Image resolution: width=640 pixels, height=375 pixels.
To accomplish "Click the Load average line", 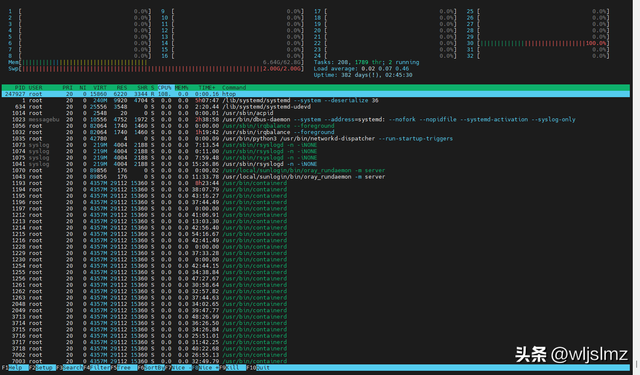I will (x=361, y=69).
